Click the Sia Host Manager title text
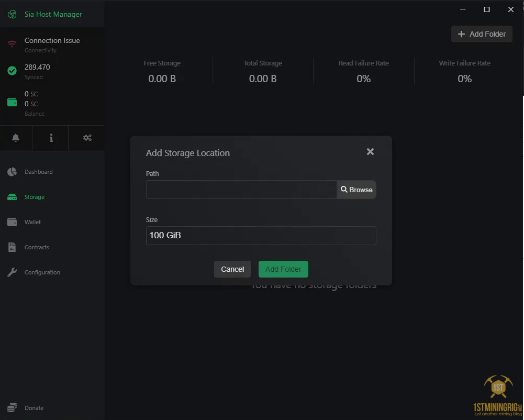This screenshot has height=420, width=524. click(x=53, y=14)
